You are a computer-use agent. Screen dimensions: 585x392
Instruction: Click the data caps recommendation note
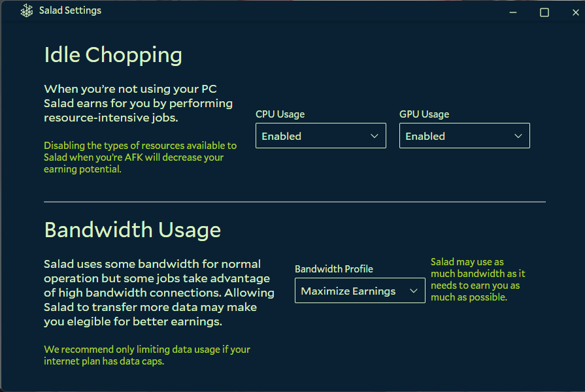point(146,355)
